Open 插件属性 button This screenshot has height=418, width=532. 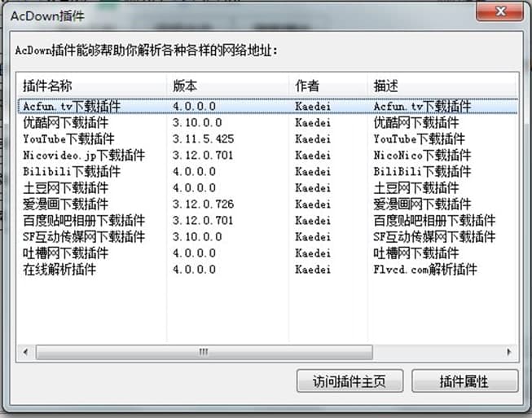(465, 381)
